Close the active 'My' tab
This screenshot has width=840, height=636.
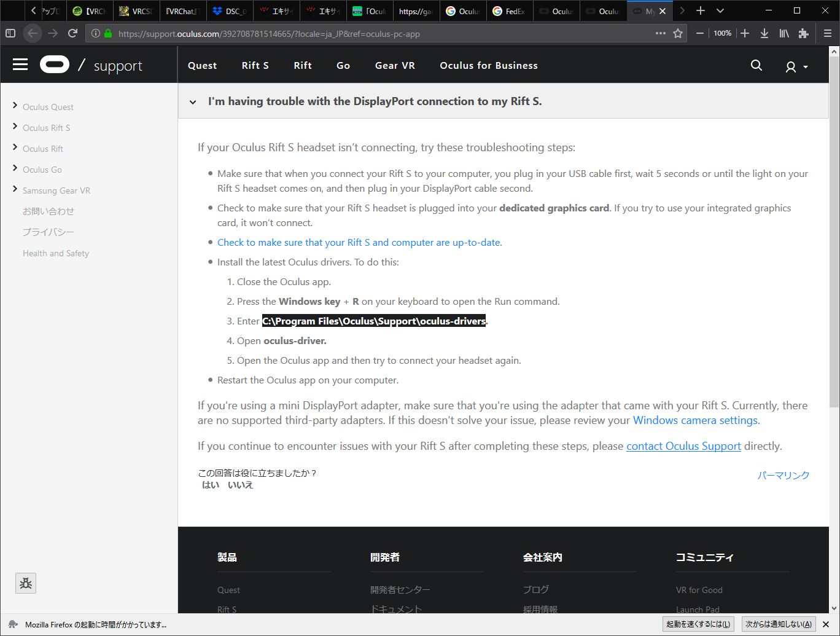pos(663,11)
